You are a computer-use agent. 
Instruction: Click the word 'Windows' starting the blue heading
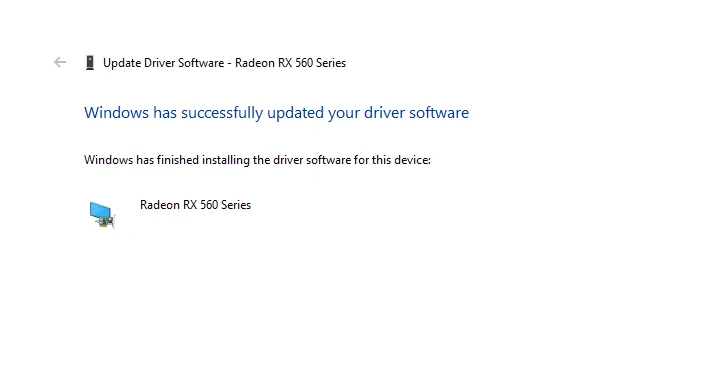(x=116, y=113)
